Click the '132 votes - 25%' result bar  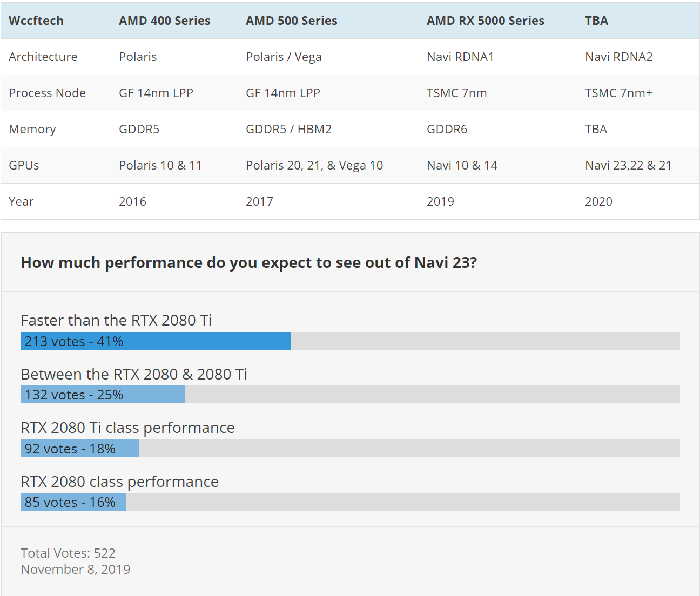(350, 395)
